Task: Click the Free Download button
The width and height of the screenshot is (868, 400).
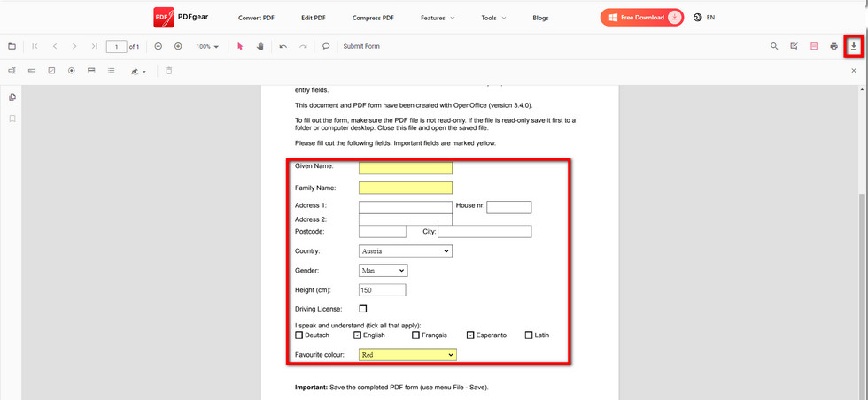Action: tap(642, 18)
